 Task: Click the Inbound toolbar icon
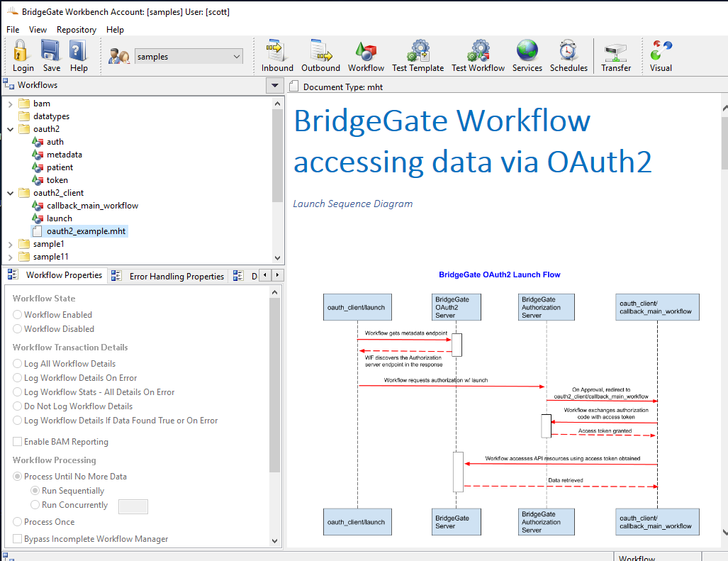pos(276,56)
